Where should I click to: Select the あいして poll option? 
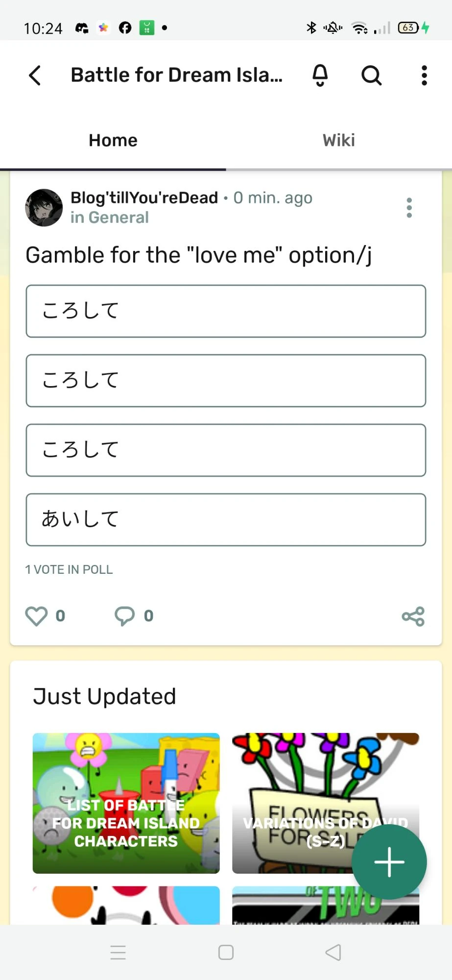point(226,519)
